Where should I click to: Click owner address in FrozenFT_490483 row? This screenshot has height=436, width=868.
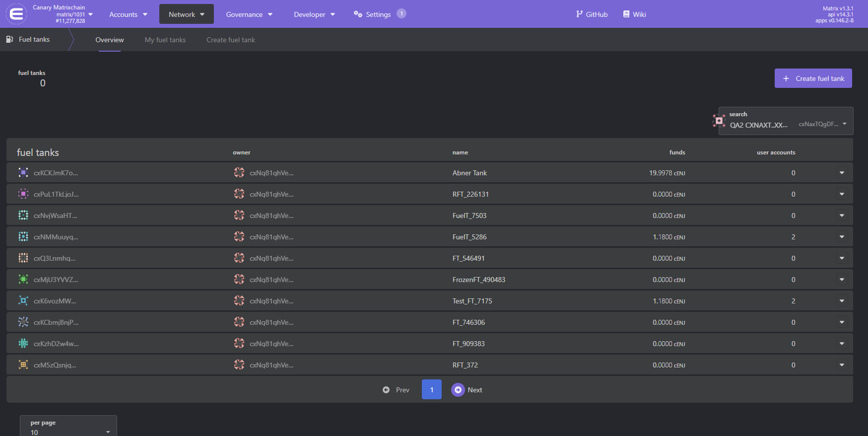[271, 280]
